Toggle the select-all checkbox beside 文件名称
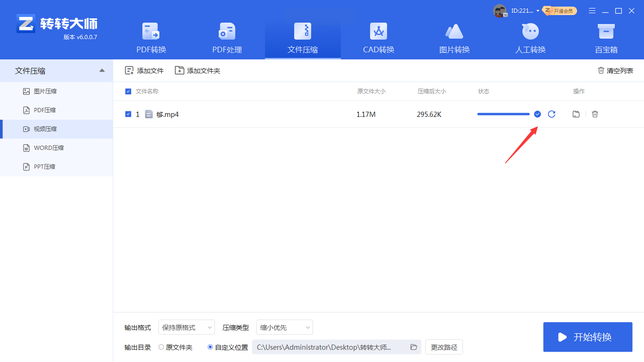Screen dimensions: 644x362 pos(128,91)
